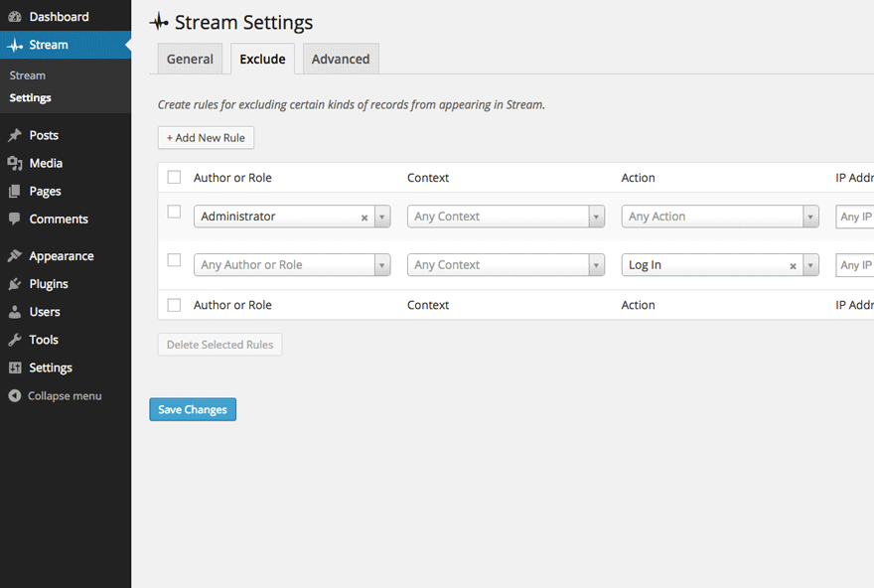Screen dimensions: 874x588
Task: Click the Users person icon
Action: [15, 312]
